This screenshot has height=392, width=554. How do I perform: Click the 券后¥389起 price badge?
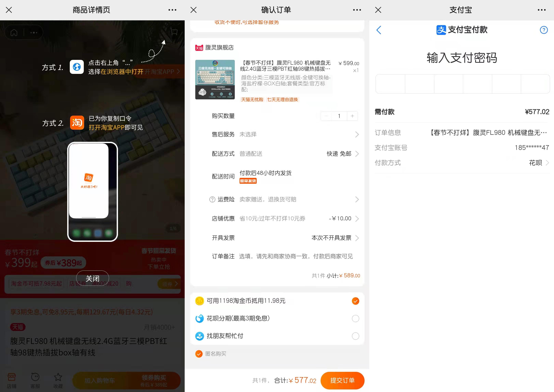tap(63, 263)
